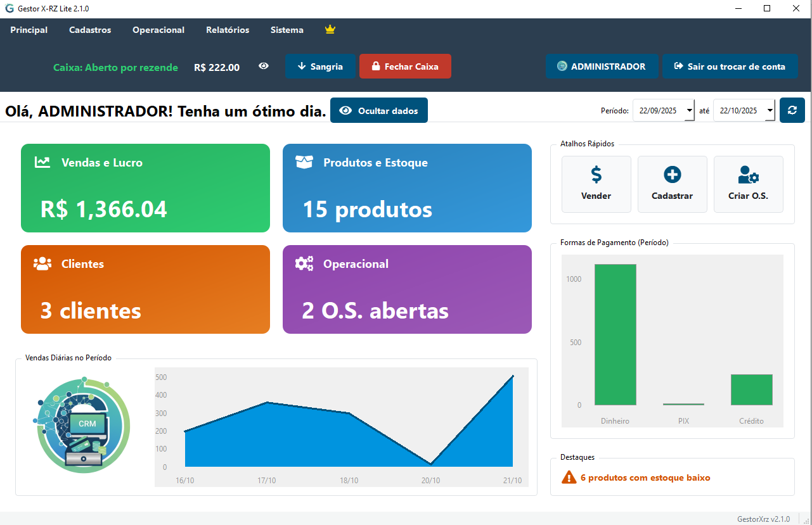The width and height of the screenshot is (812, 525).
Task: Click the Sangria button
Action: 320,66
